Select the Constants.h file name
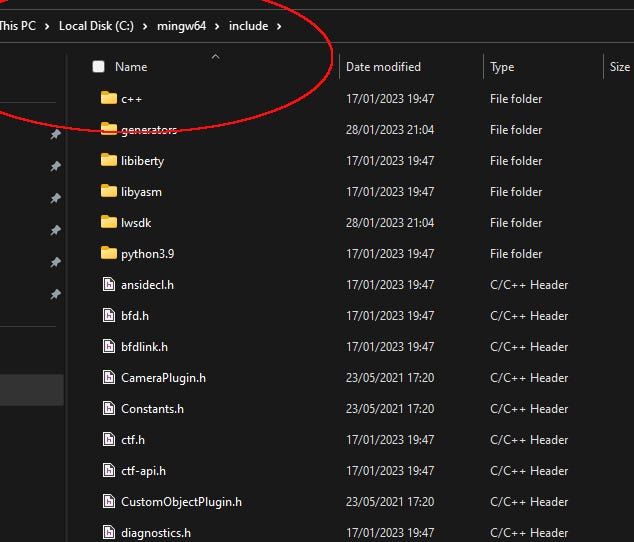634x542 pixels. 152,409
